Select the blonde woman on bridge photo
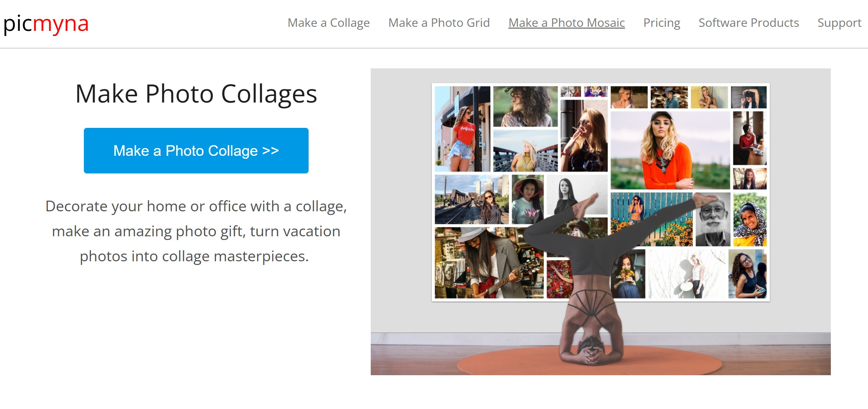868x409 pixels. 525,151
